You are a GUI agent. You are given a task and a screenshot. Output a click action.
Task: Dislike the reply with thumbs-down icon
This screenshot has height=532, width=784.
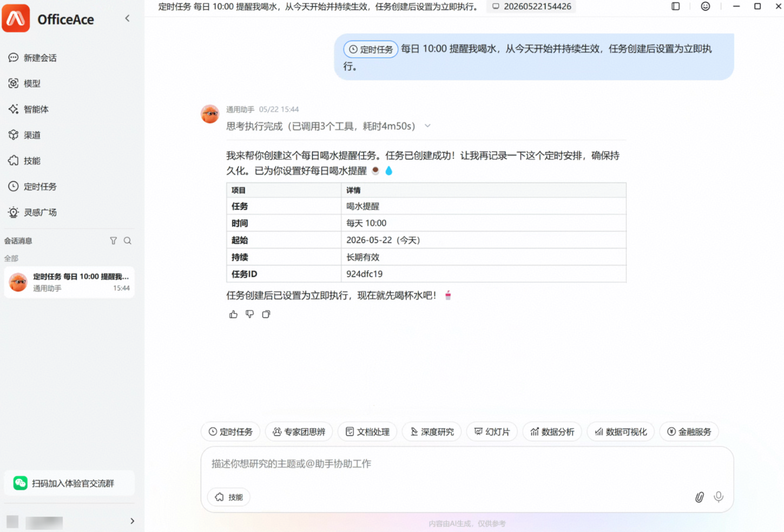pyautogui.click(x=249, y=314)
